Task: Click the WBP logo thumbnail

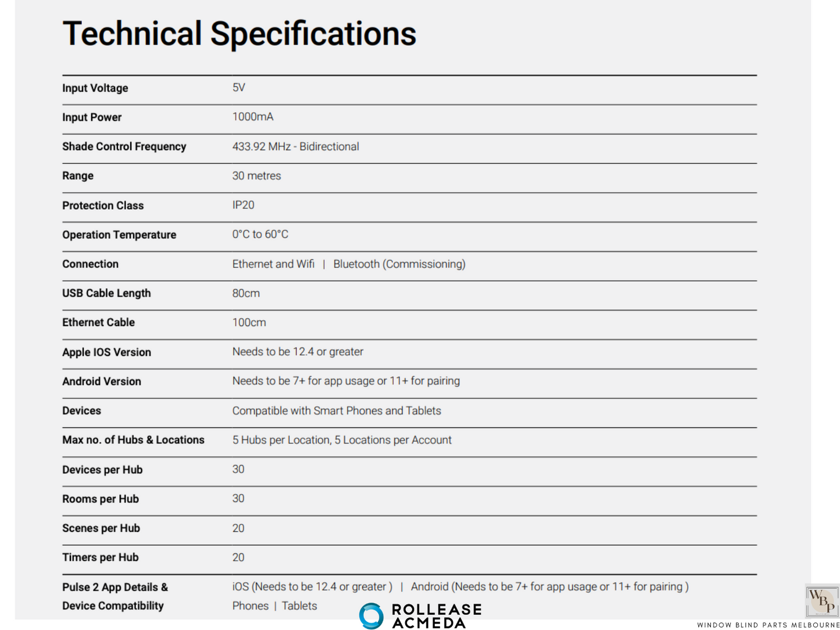Action: (x=822, y=601)
